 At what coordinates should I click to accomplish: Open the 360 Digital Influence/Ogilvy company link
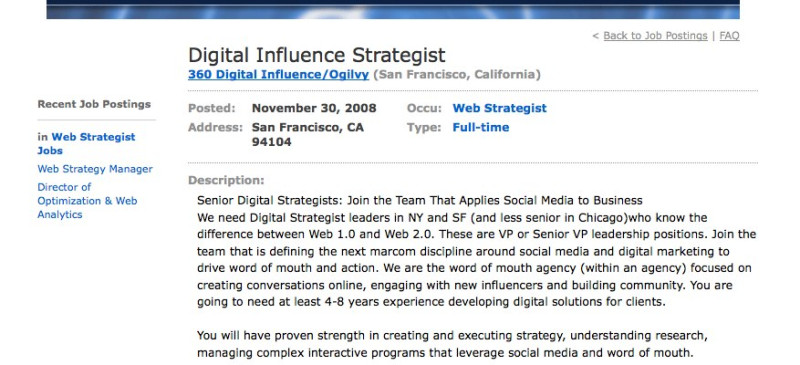pyautogui.click(x=278, y=75)
